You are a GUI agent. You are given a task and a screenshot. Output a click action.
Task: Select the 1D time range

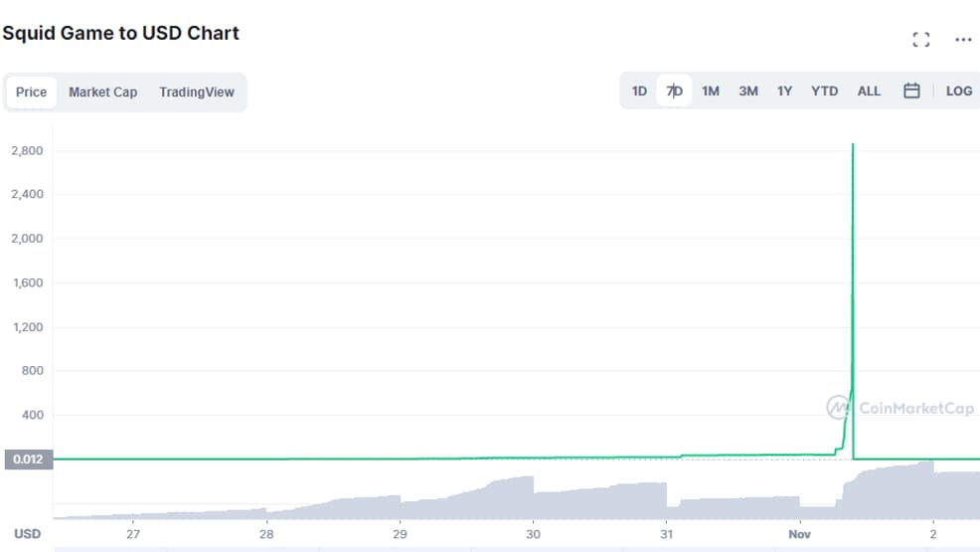639,92
